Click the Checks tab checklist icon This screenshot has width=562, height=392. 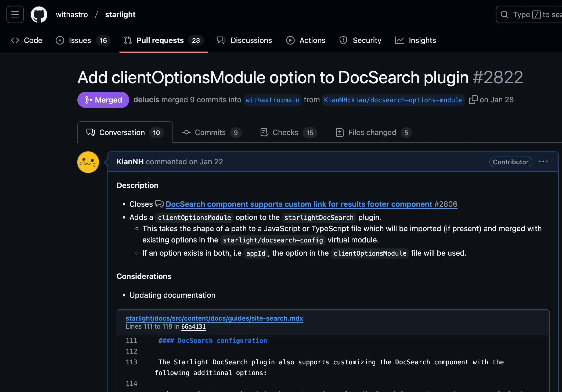(264, 132)
